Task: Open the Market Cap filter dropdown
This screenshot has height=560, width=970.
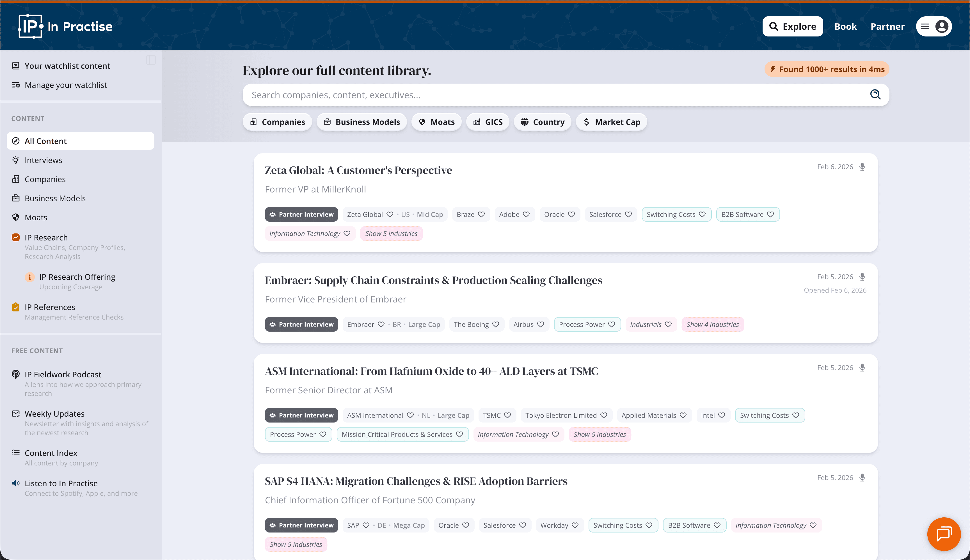Action: [x=611, y=122]
